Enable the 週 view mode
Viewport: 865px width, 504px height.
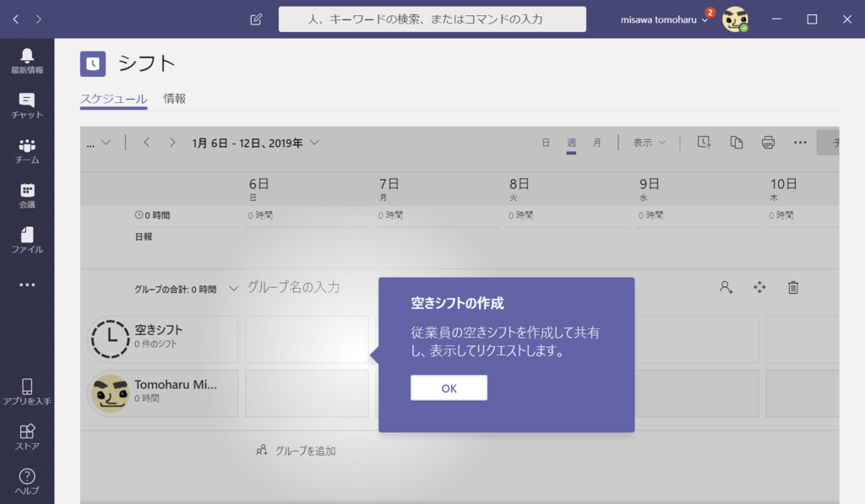(571, 143)
